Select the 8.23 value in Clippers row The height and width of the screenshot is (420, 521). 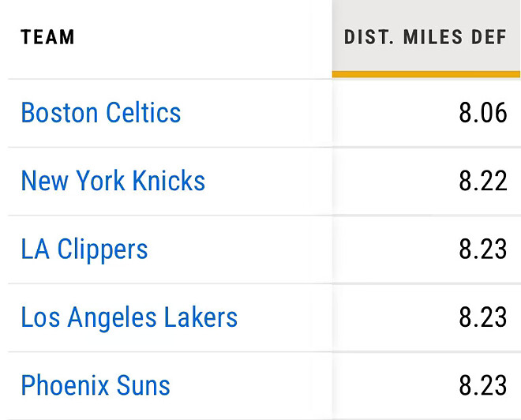tap(482, 249)
